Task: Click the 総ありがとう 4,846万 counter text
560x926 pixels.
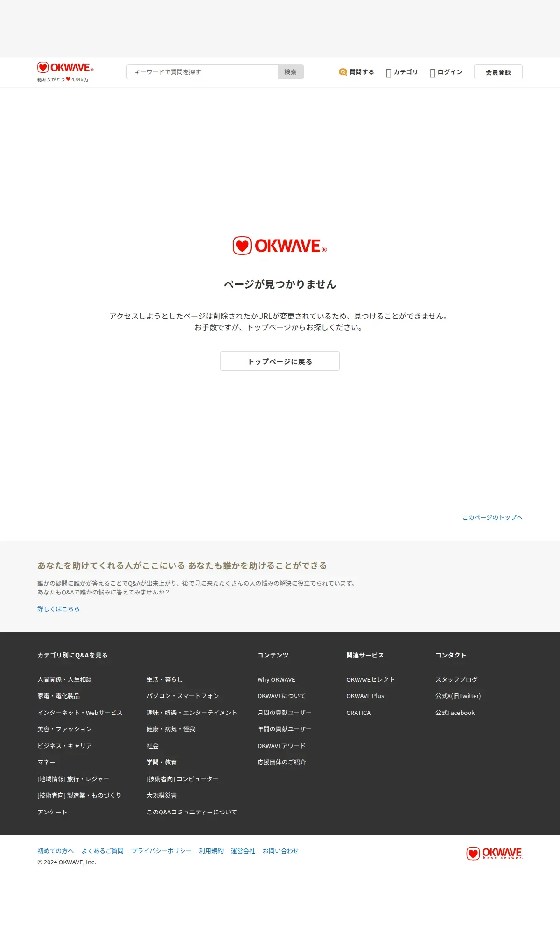Action: click(x=63, y=79)
